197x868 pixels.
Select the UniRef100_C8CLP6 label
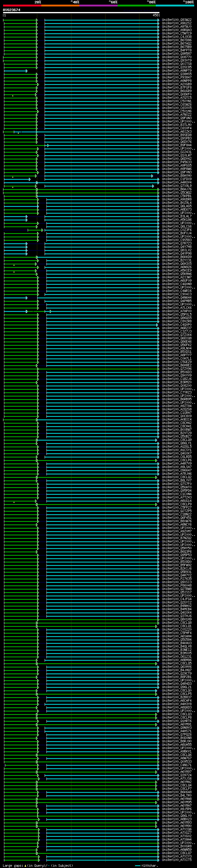[x=177, y=460]
